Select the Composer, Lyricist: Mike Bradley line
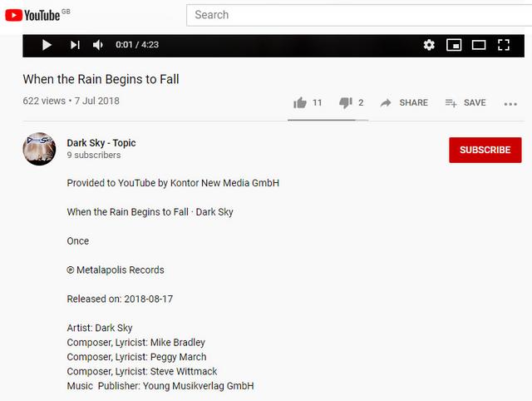Image resolution: width=532 pixels, height=401 pixels. (x=135, y=343)
